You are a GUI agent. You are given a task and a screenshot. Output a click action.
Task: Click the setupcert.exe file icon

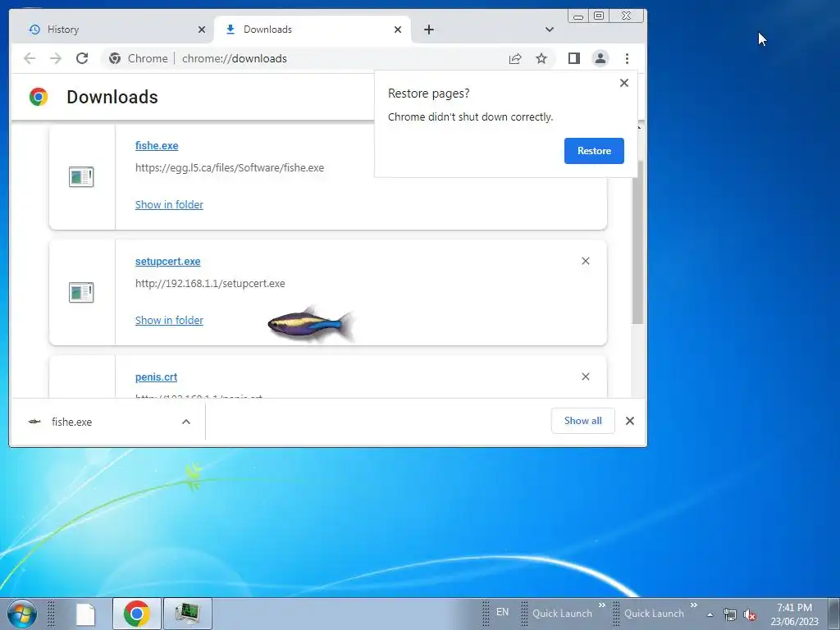(81, 293)
